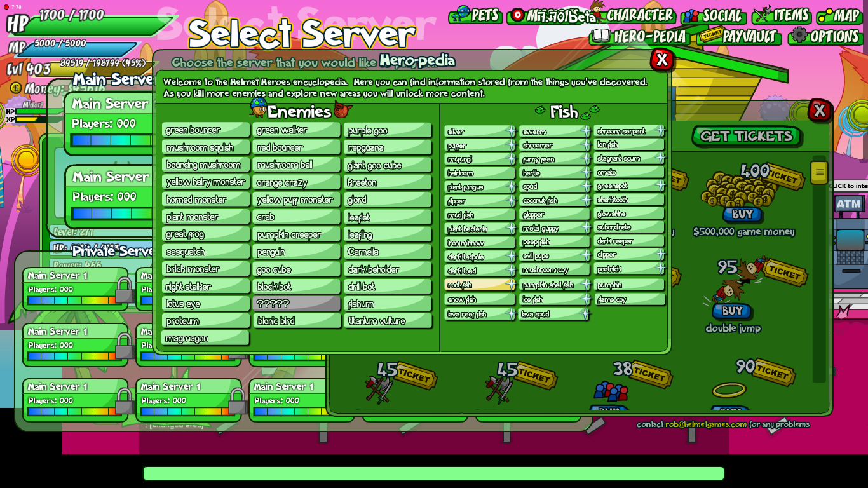The width and height of the screenshot is (868, 488).
Task: Open the Payvault ticket menu
Action: (x=740, y=36)
